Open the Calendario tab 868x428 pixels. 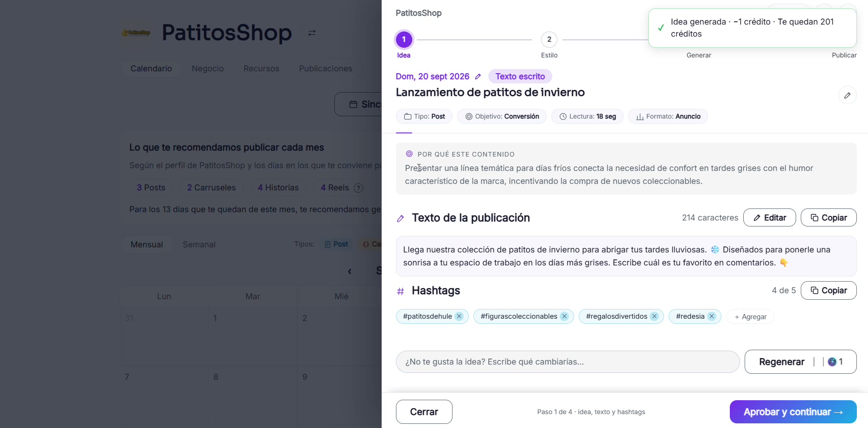[151, 69]
